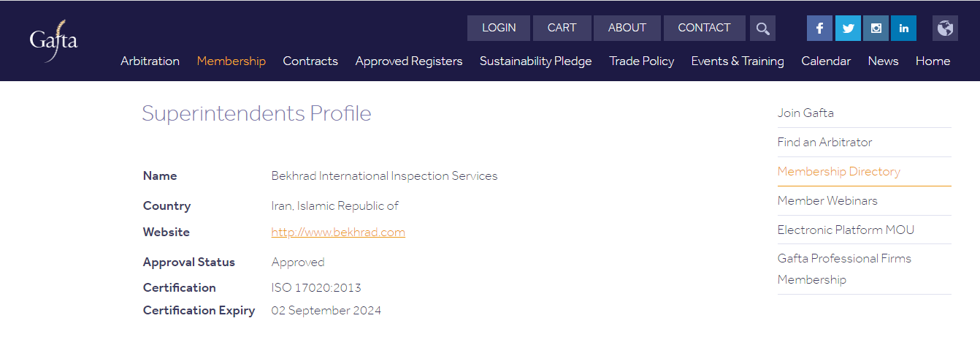Open Events & Training menu

(x=738, y=61)
